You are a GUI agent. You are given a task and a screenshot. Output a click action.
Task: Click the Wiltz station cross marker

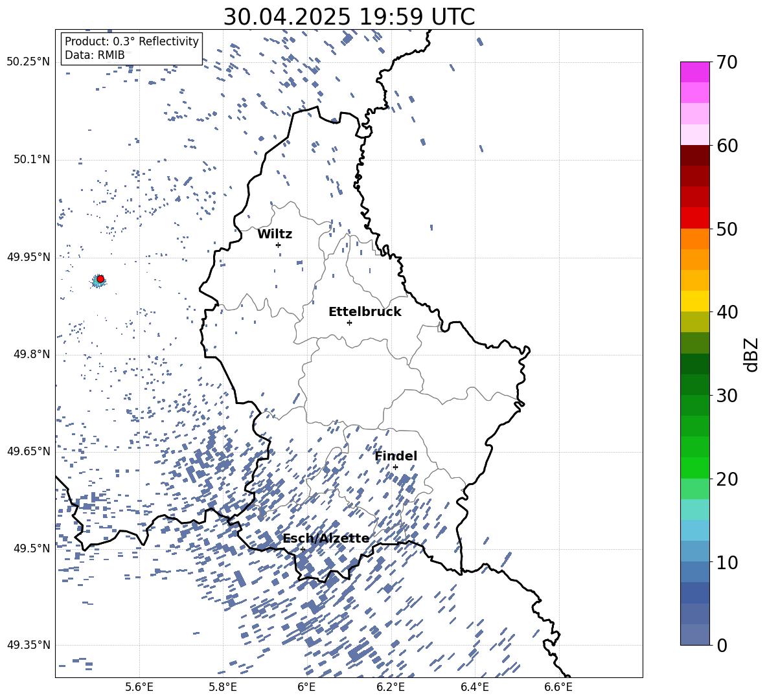click(279, 245)
